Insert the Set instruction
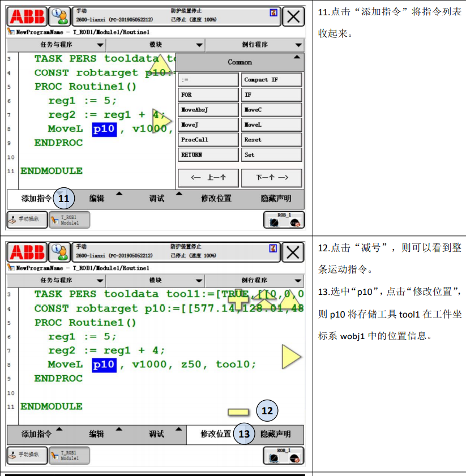Image resolution: width=466 pixels, height=476 pixels. pyautogui.click(x=272, y=155)
